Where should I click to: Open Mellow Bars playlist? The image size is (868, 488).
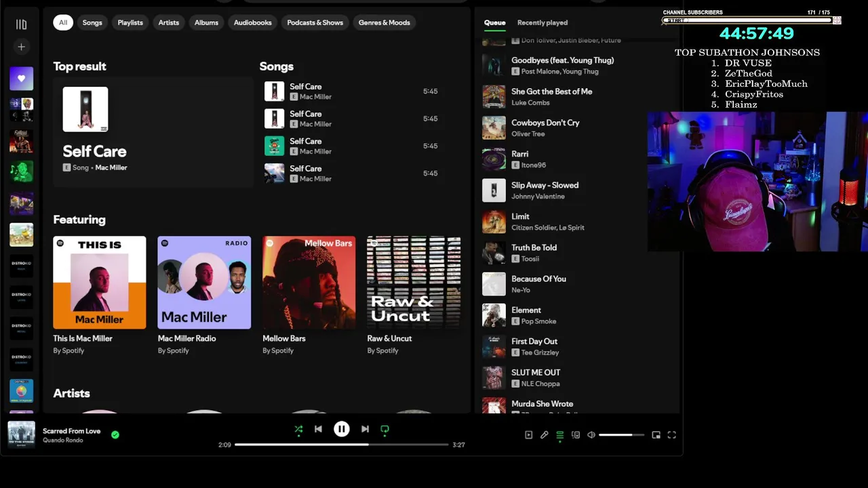(x=309, y=296)
